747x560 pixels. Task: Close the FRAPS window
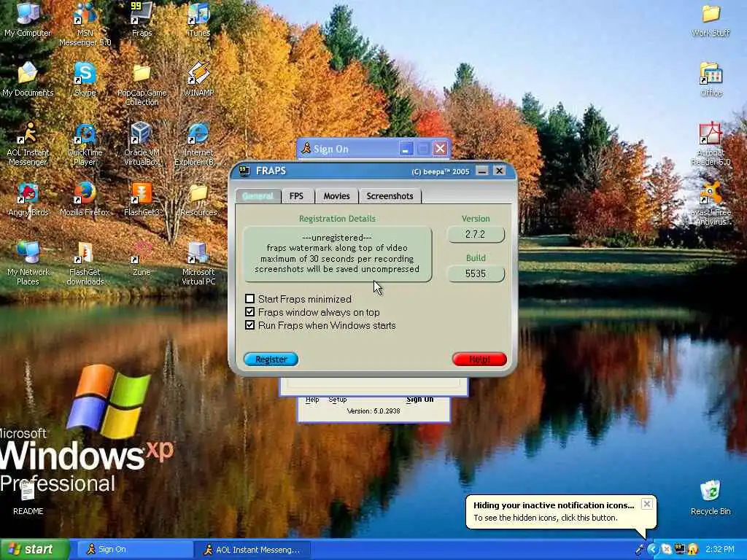click(x=499, y=171)
